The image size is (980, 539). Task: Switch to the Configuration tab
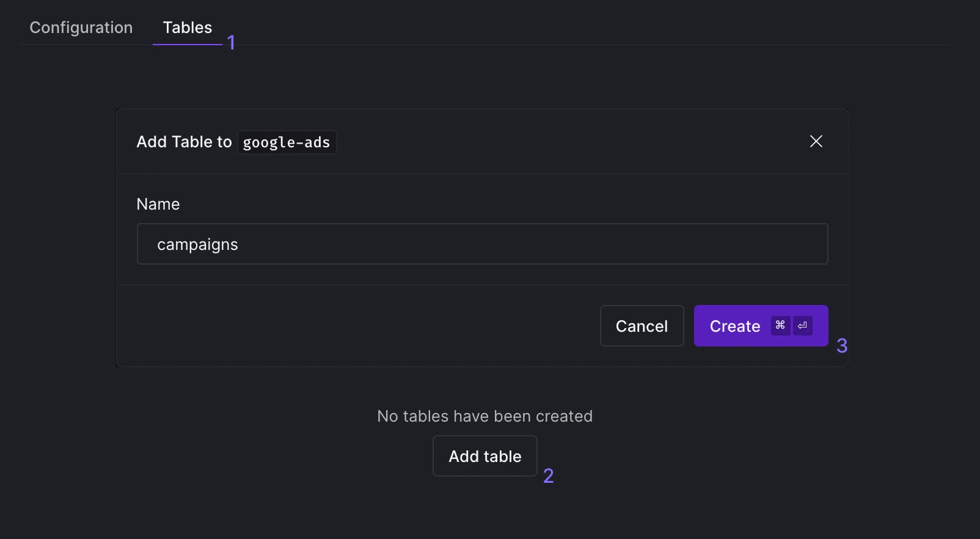coord(81,28)
